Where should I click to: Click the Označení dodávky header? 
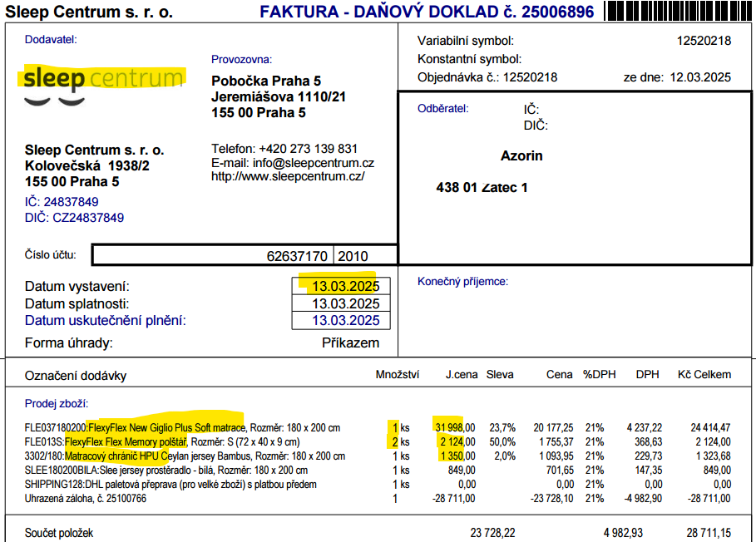76,376
